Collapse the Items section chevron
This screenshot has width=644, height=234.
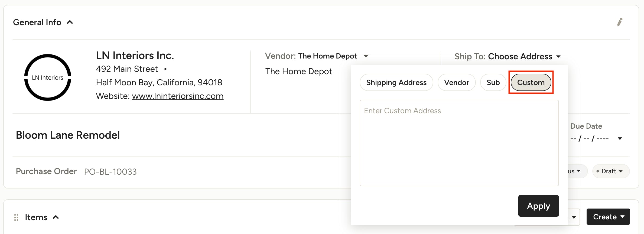click(56, 217)
